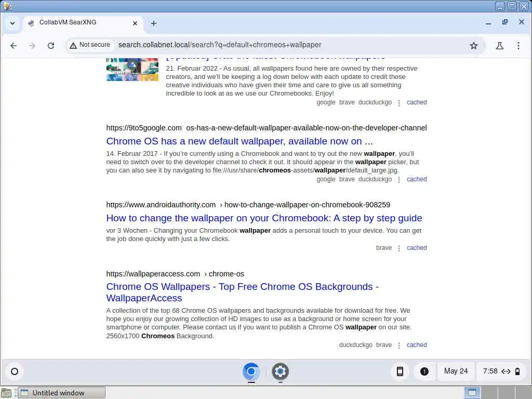Go back to the previous page
Viewport: 532px width, 399px height.
pyautogui.click(x=14, y=46)
